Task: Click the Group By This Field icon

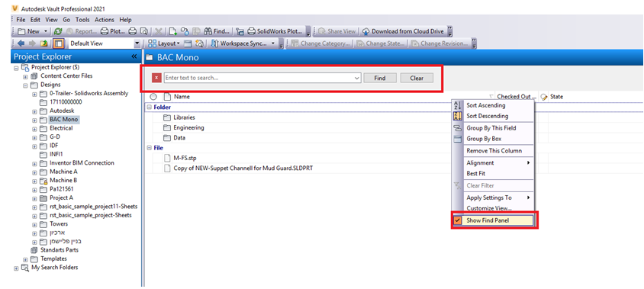Action: 457,128
